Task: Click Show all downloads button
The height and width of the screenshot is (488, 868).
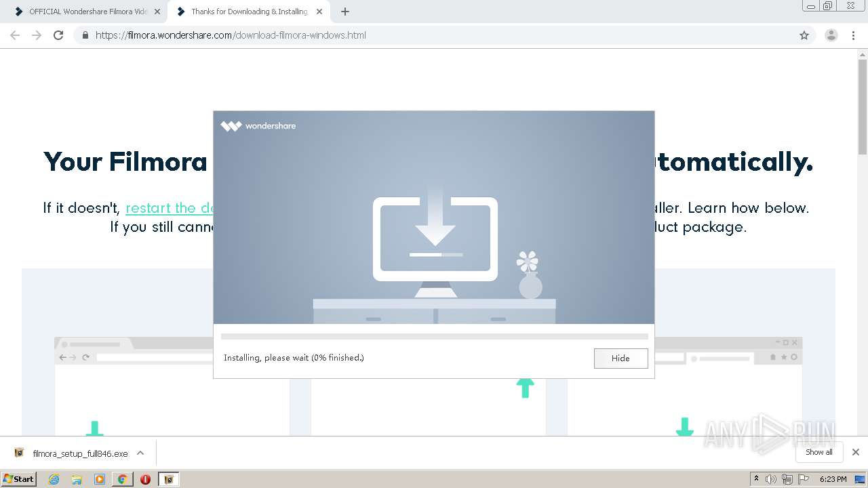Action: [x=819, y=452]
